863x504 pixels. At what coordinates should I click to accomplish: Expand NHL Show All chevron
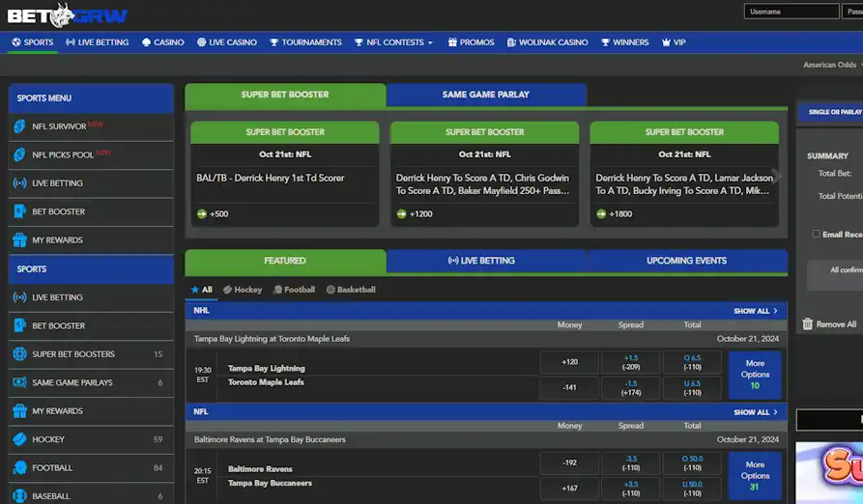[775, 311]
